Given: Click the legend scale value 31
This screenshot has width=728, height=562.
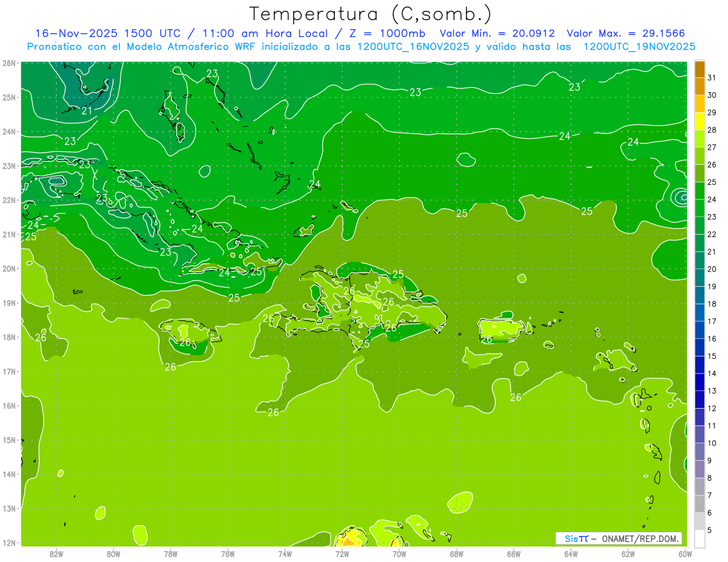Looking at the screenshot, I should click(x=712, y=78).
